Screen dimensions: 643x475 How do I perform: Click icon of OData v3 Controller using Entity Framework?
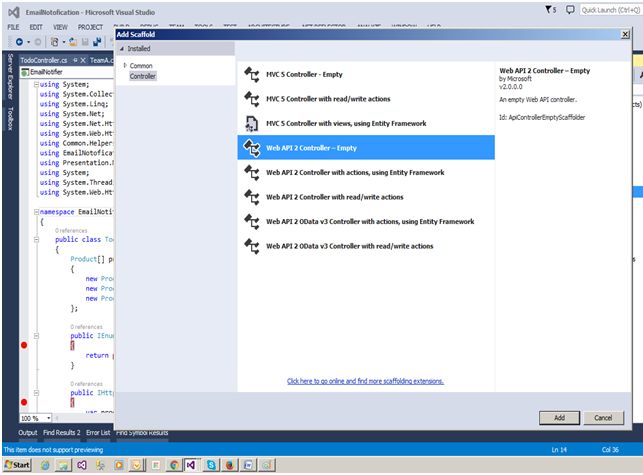click(x=252, y=222)
